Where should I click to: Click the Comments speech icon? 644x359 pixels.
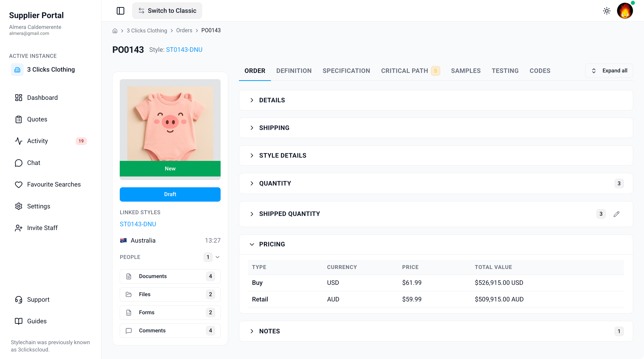coord(129,331)
